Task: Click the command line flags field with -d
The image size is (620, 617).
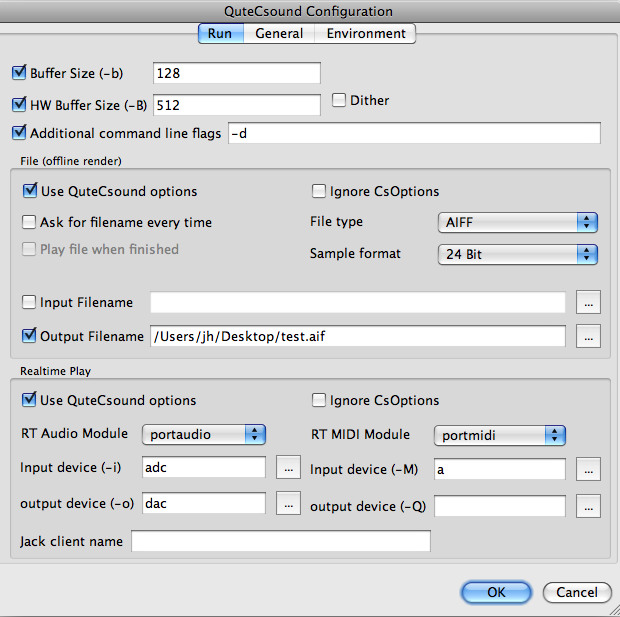Action: click(414, 133)
